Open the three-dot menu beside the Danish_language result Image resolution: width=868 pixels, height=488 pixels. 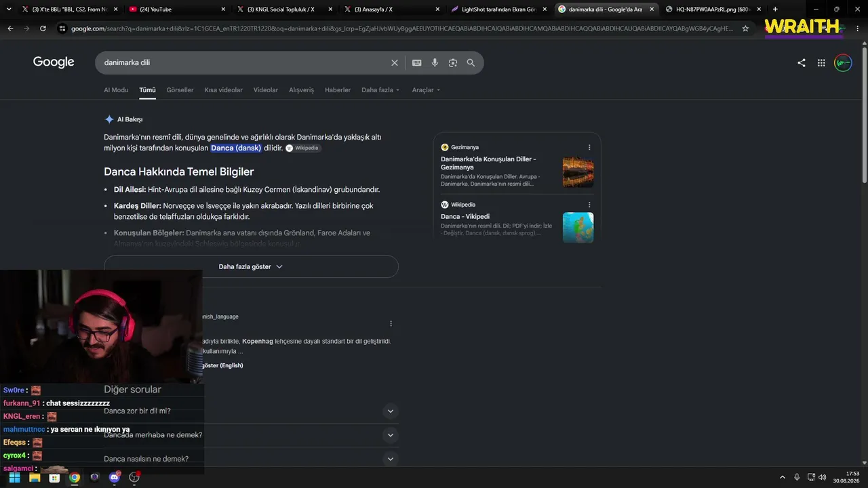click(391, 323)
